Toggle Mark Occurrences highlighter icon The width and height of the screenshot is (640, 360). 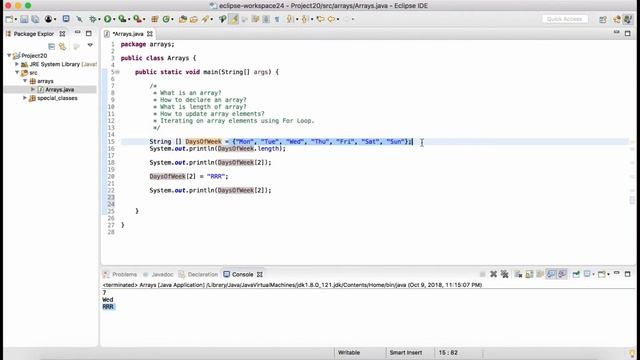click(x=233, y=19)
